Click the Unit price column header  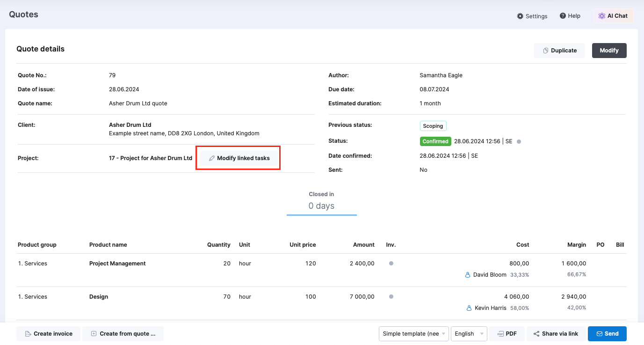pos(303,245)
